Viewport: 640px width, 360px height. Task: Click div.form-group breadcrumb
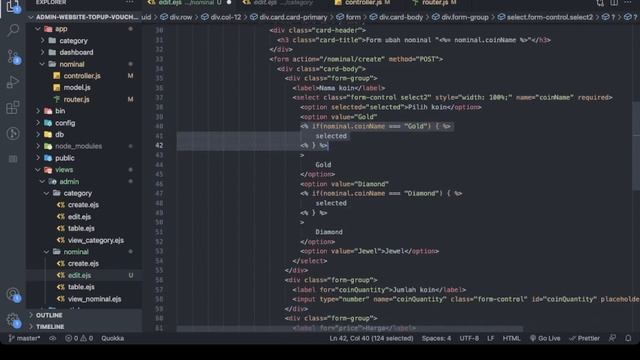click(x=464, y=17)
